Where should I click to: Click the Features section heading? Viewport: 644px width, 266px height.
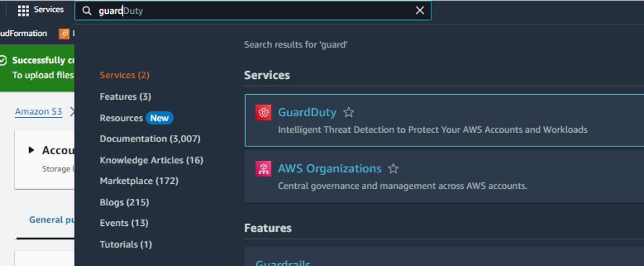[x=268, y=228]
